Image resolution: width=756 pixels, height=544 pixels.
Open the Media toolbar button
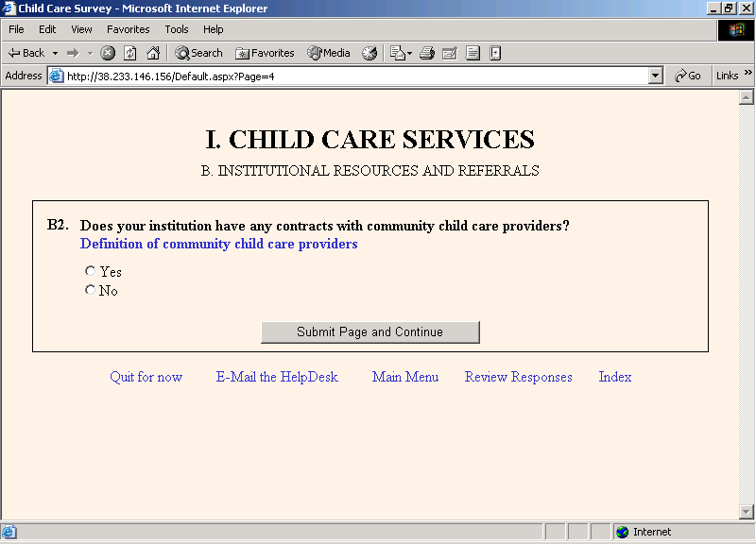(x=329, y=53)
